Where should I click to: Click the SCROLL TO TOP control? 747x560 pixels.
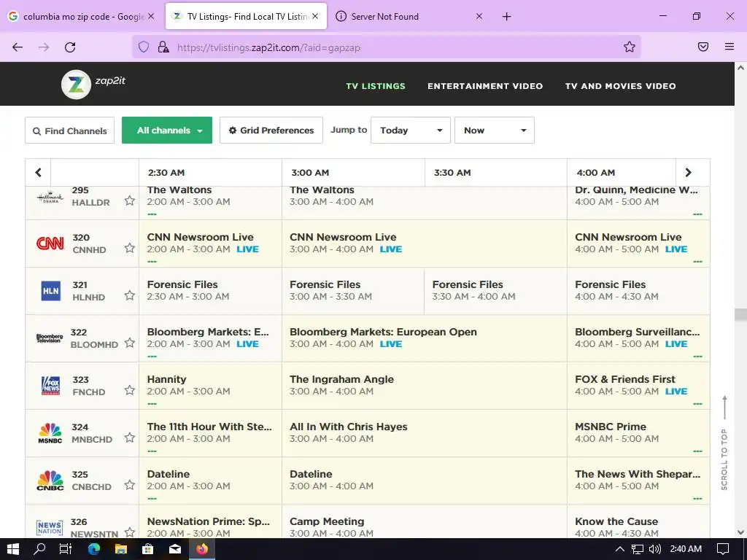[724, 443]
